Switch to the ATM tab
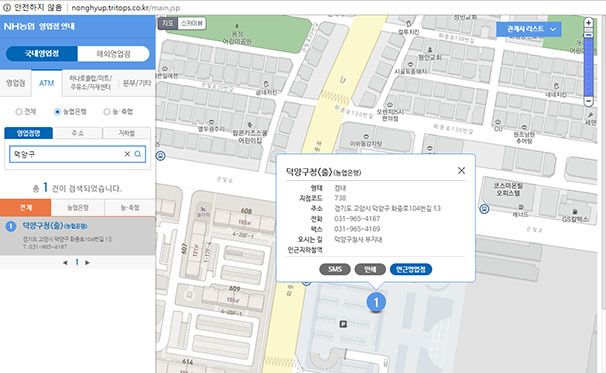This screenshot has height=373, width=606. click(x=46, y=83)
